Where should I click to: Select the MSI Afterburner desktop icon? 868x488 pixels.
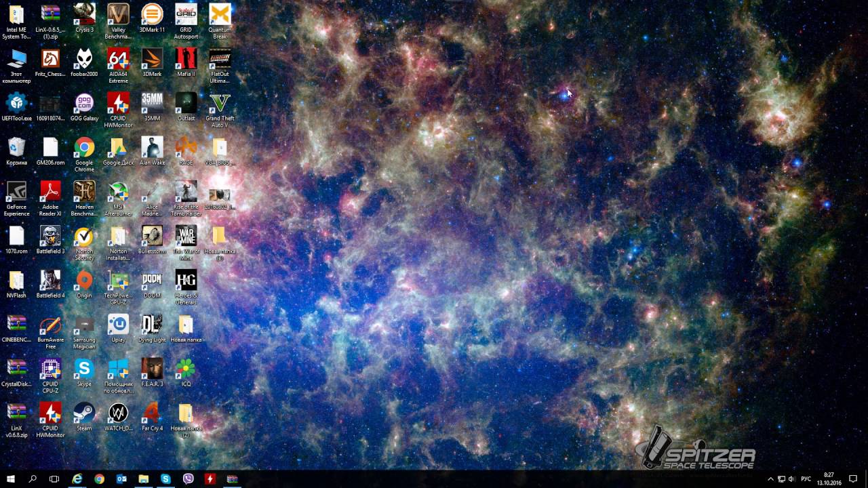pos(118,199)
